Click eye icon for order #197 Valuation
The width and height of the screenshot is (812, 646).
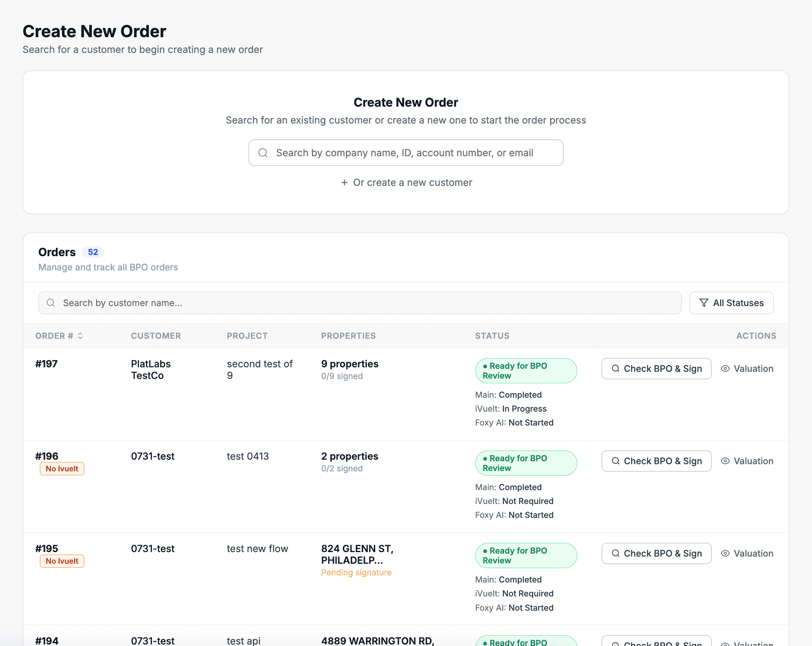tap(725, 368)
